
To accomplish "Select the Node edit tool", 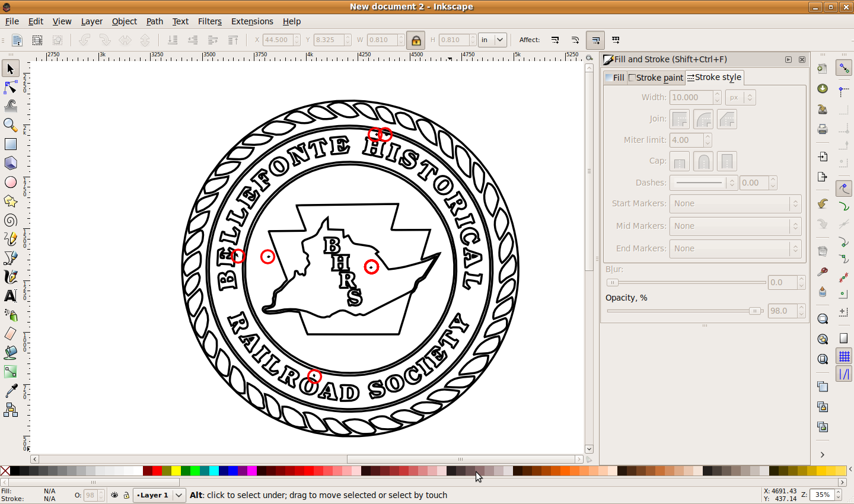I will coord(10,88).
